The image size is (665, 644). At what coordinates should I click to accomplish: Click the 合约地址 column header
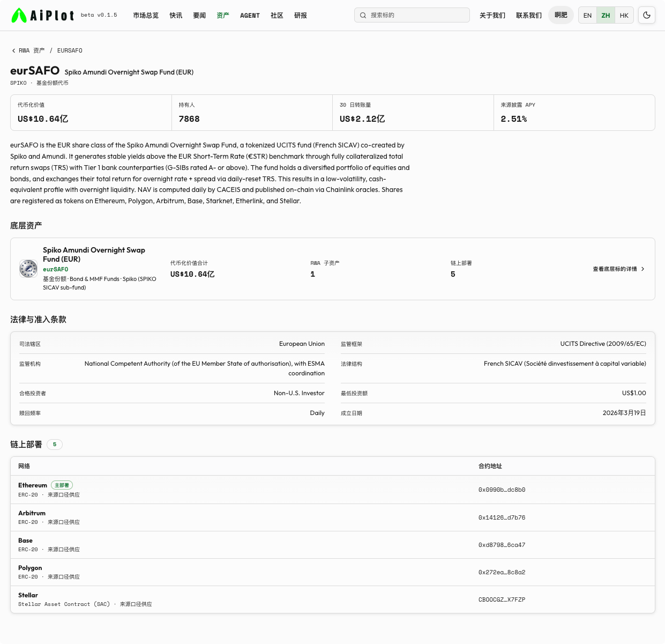pos(490,467)
